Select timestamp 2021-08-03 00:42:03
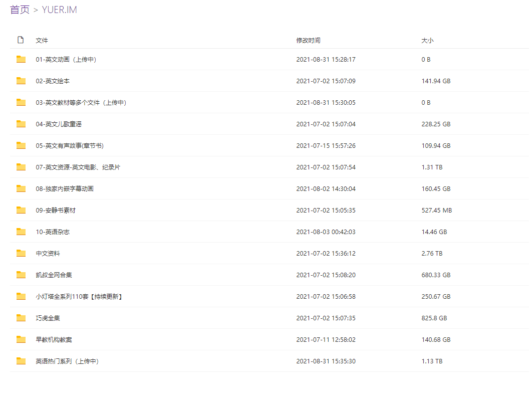532x403 pixels. [x=326, y=232]
